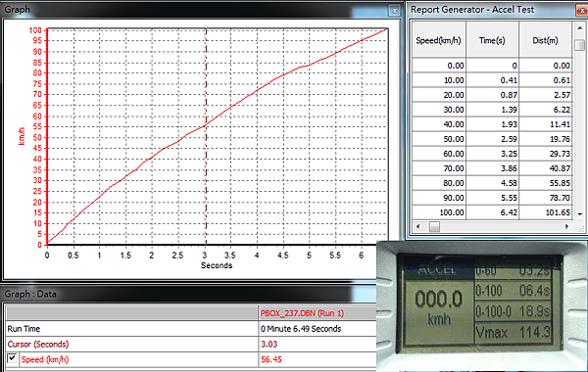Click the report table scroll down arrow
The image size is (588, 372).
pyautogui.click(x=579, y=214)
